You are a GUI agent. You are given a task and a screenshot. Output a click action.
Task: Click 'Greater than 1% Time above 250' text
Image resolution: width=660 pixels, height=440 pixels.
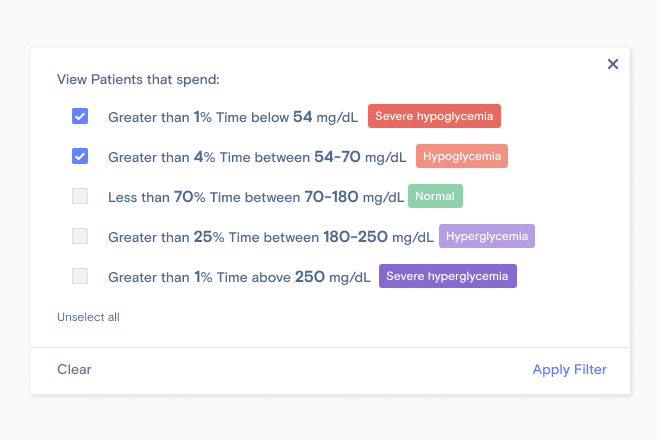click(x=239, y=277)
